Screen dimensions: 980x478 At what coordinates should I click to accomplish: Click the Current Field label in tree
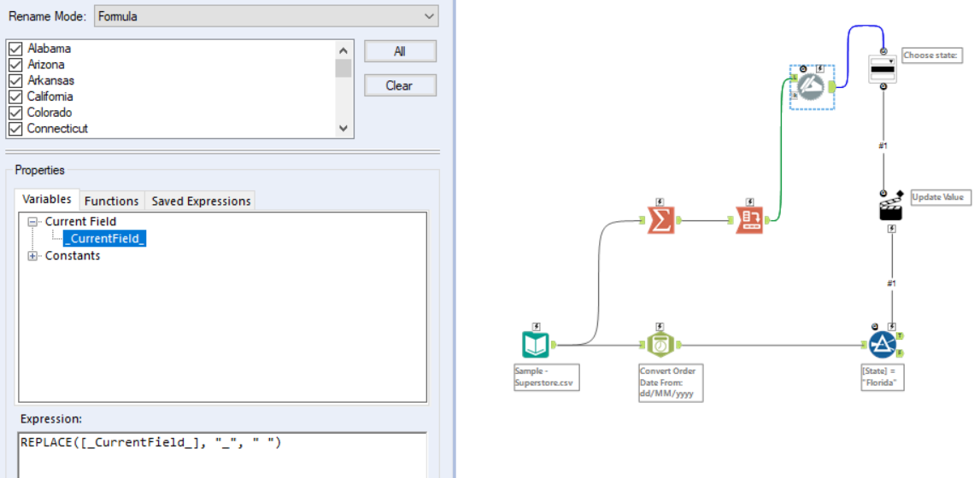click(80, 222)
